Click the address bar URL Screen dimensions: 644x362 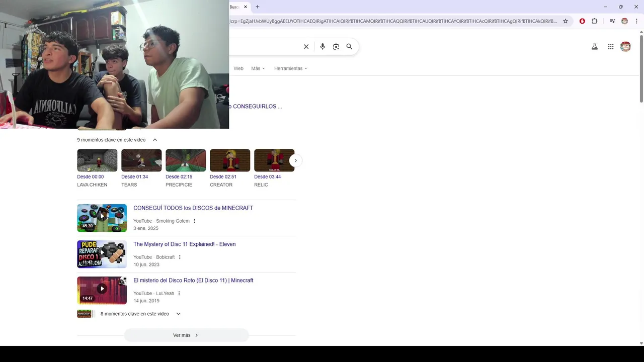393,21
